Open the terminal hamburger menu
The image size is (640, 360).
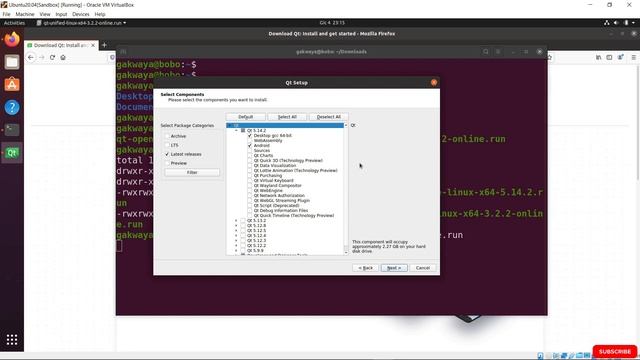pyautogui.click(x=498, y=52)
